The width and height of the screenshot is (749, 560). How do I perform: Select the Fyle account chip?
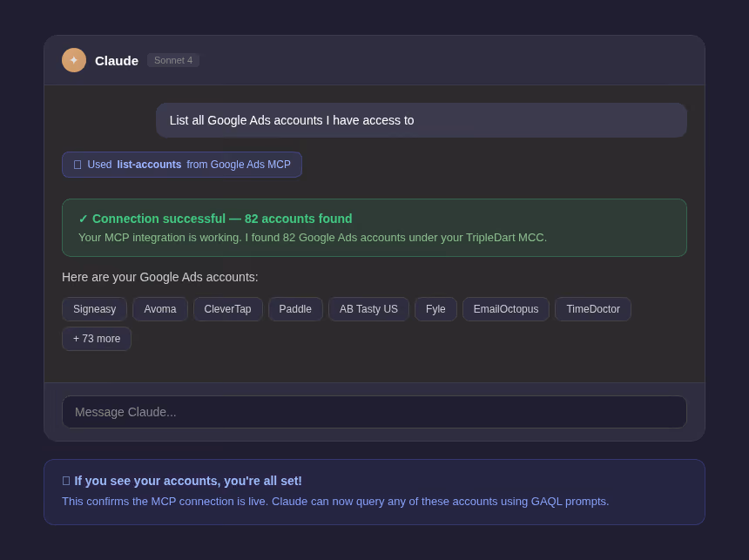(435, 309)
